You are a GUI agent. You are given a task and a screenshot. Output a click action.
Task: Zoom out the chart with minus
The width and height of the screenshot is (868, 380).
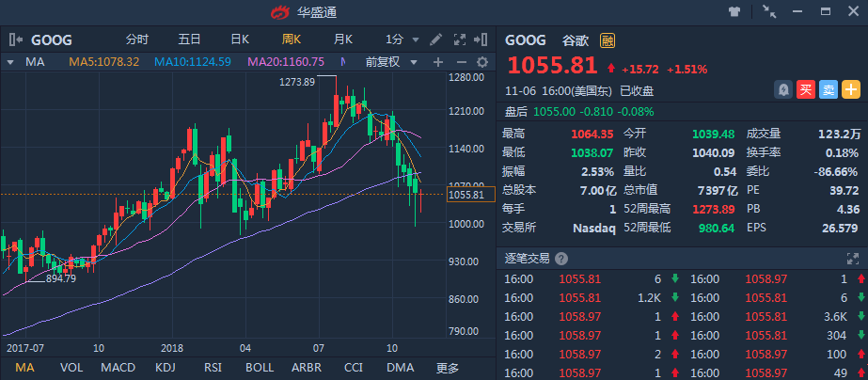coord(461,62)
